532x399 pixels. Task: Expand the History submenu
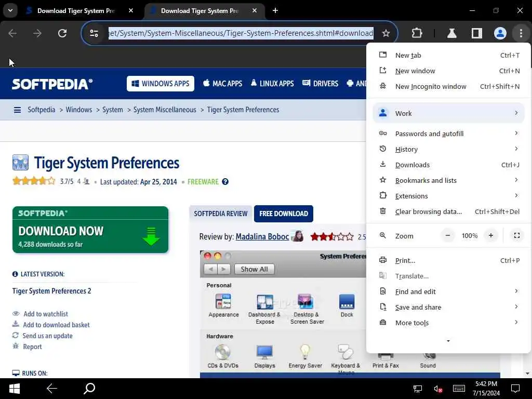[x=448, y=149]
